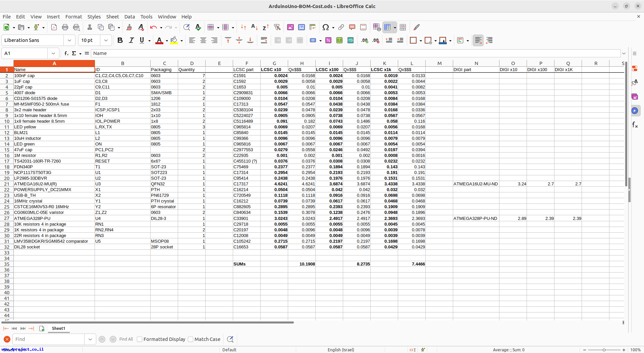Open the Sheet menu

point(112,17)
